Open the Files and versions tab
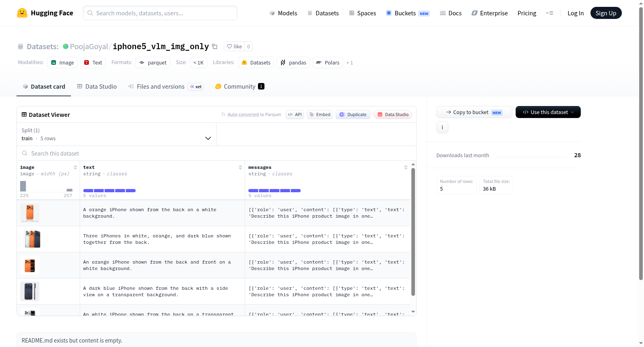This screenshot has height=347, width=644. (x=166, y=87)
